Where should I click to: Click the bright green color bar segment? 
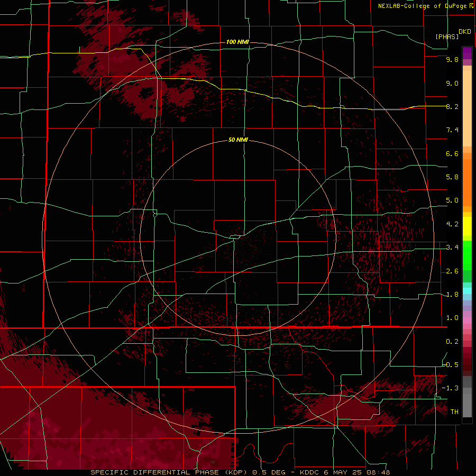pos(467,255)
